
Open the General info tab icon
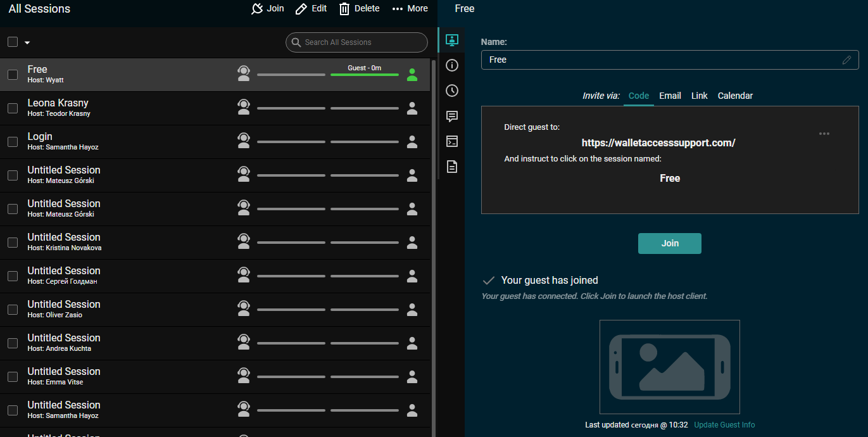[x=451, y=65]
